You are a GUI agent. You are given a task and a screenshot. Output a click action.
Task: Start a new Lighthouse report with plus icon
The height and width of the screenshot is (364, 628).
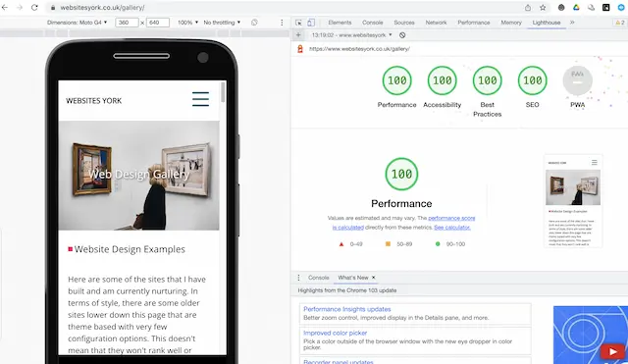click(298, 35)
